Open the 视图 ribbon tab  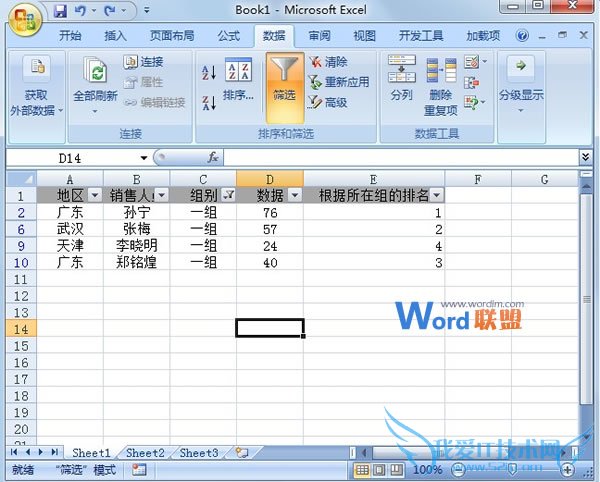[x=364, y=36]
